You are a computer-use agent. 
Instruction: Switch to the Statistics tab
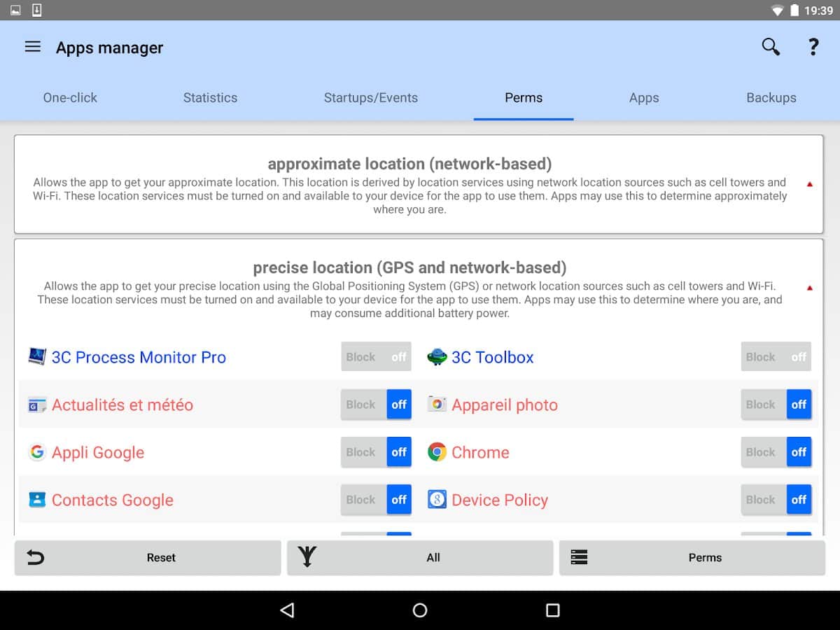tap(210, 98)
